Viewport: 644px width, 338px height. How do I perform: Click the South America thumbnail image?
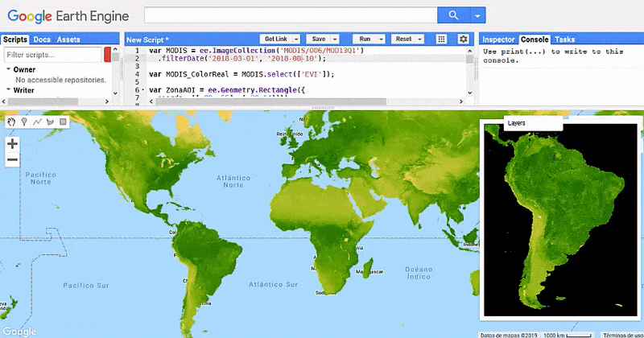point(560,220)
